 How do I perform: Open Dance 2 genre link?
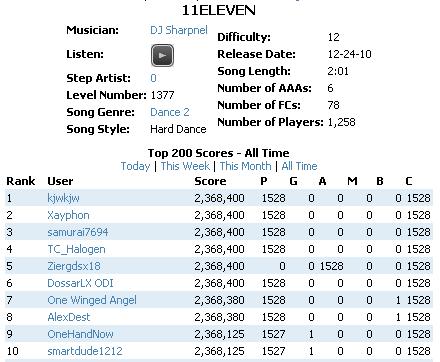point(170,112)
